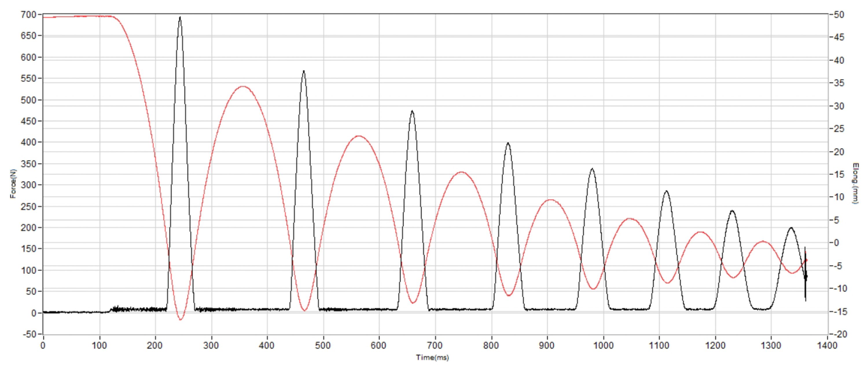Click the red curve crest near 750 ms
The image size is (868, 365).
(461, 172)
